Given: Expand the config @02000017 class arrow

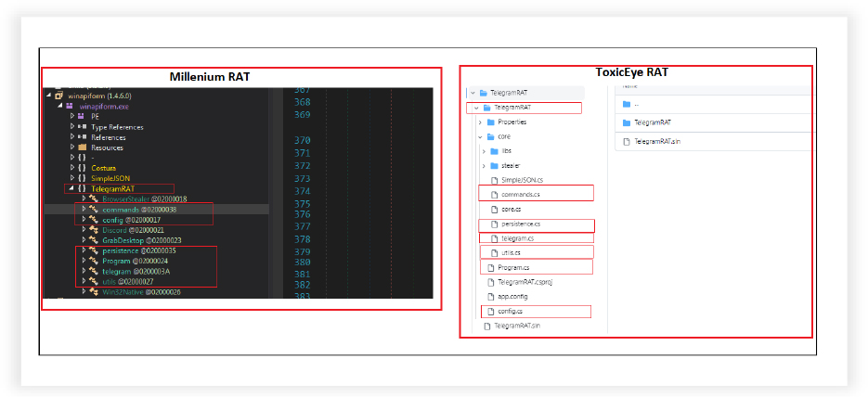Looking at the screenshot, I should 84,220.
